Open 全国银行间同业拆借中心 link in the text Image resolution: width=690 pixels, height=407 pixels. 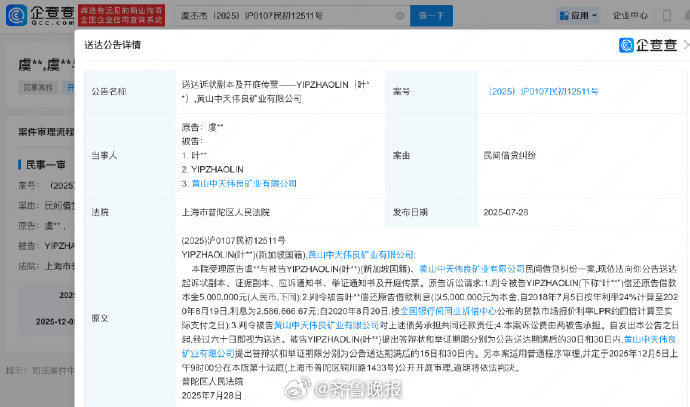[448, 311]
